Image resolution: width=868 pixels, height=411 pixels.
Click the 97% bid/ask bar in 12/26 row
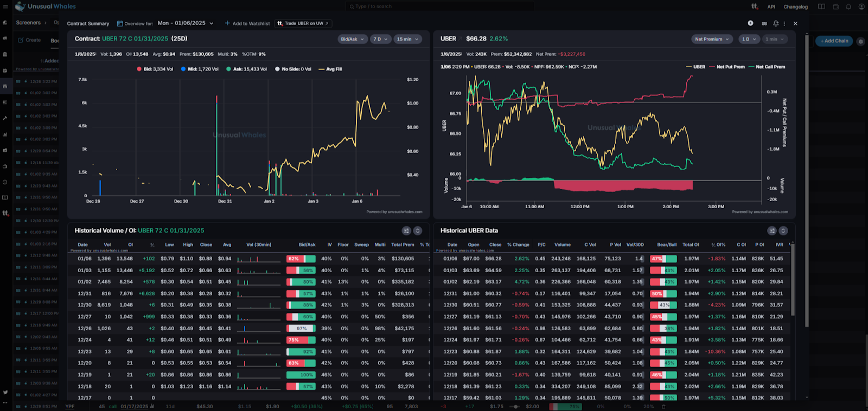(301, 329)
